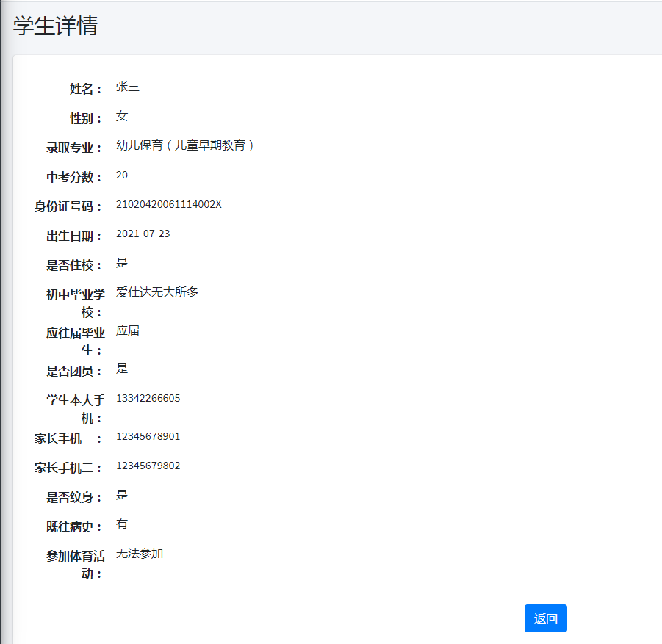The image size is (662, 644).
Task: Select the page title 学生详情
Action: (55, 26)
